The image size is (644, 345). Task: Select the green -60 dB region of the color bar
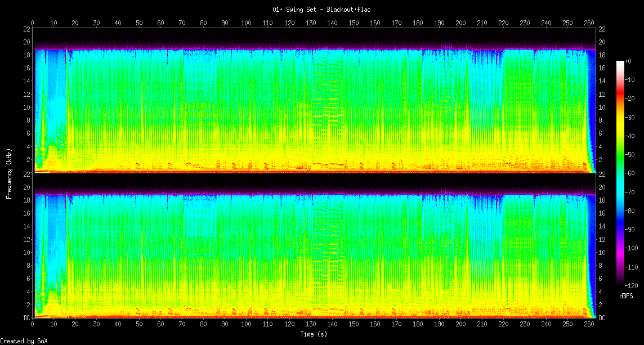(620, 173)
